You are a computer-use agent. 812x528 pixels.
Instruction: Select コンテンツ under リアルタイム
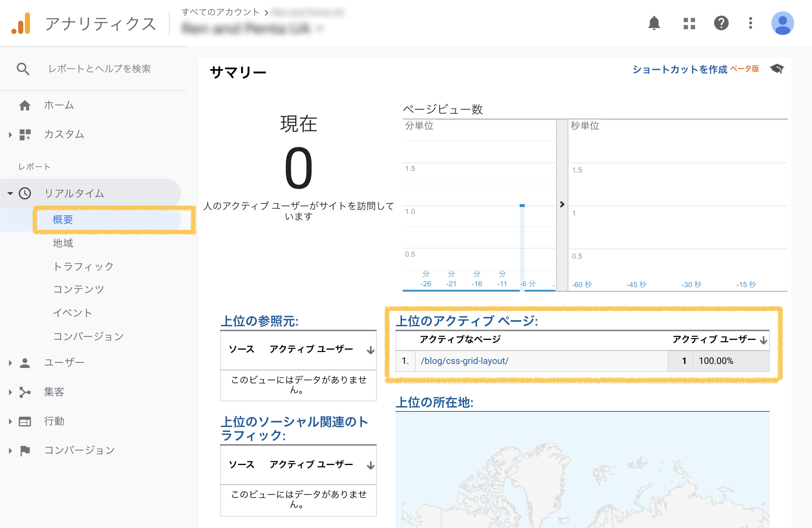click(x=78, y=289)
